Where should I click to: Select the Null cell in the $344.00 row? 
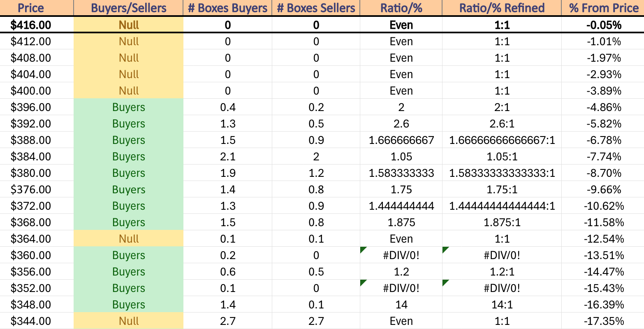(129, 321)
